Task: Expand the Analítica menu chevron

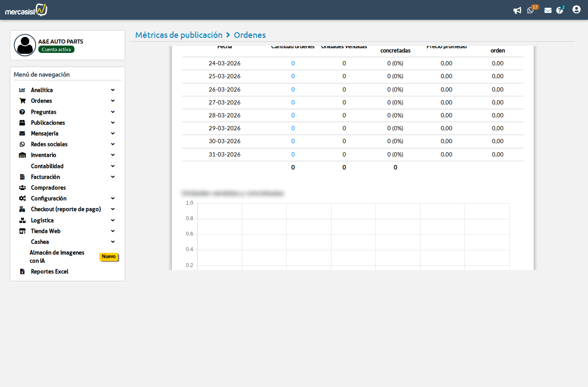Action: (113, 90)
